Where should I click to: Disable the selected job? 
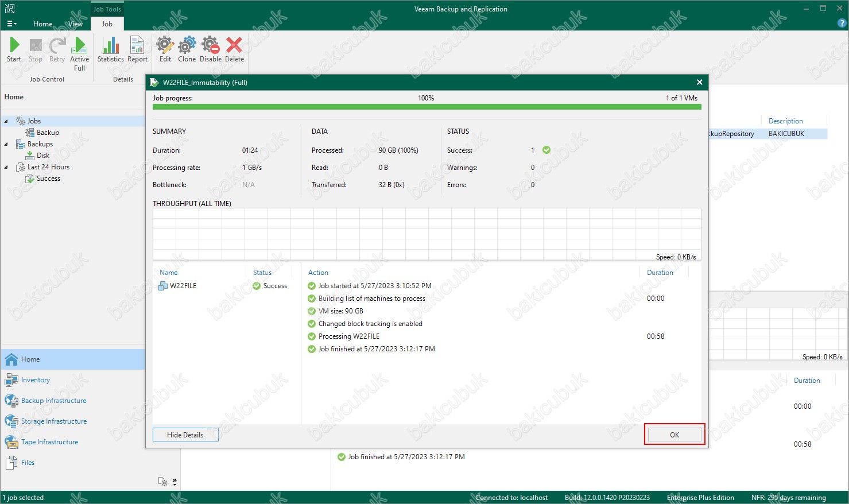pyautogui.click(x=210, y=49)
